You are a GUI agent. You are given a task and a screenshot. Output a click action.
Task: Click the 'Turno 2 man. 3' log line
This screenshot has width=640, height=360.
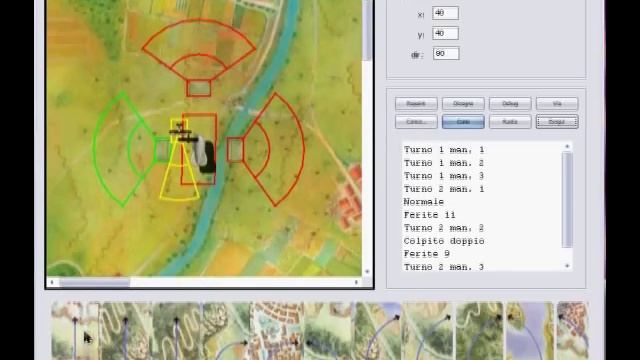[x=444, y=267]
